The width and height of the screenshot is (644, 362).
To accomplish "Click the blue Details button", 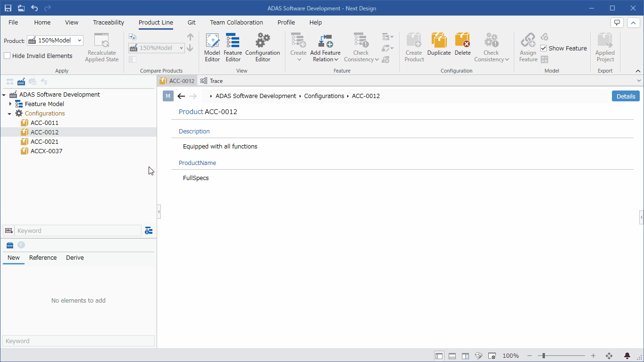I will point(626,96).
